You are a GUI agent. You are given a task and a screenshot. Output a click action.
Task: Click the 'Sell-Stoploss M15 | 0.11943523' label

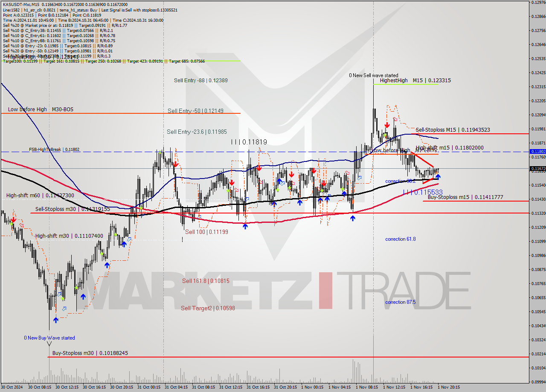[453, 130]
